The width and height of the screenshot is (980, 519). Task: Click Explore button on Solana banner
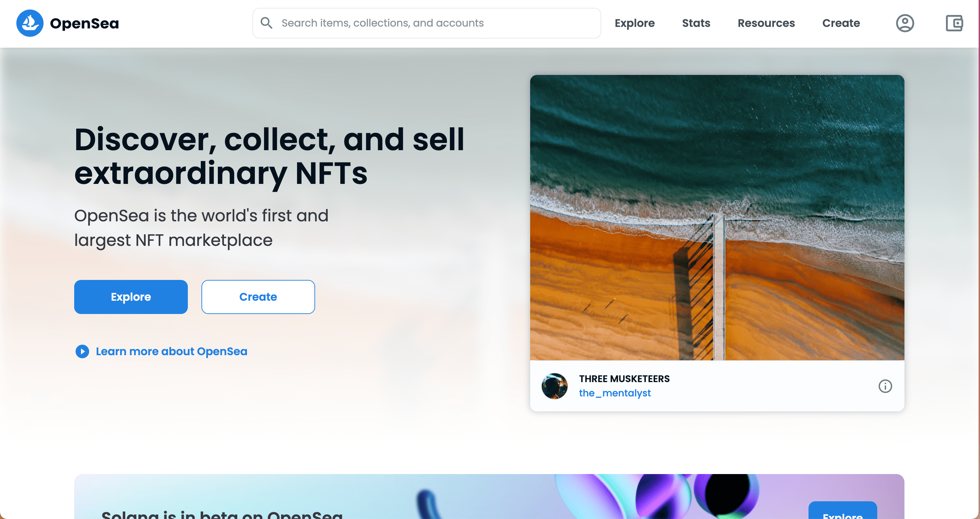point(842,512)
